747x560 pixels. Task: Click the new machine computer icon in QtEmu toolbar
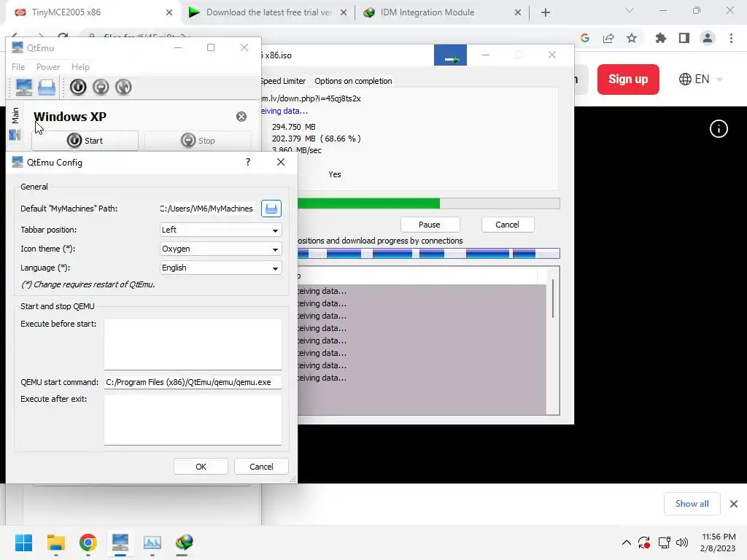[x=23, y=87]
